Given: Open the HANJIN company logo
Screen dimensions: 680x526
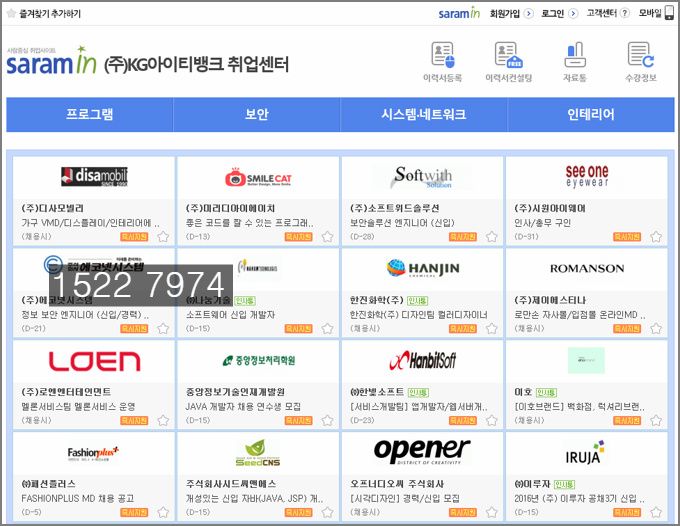Looking at the screenshot, I should [x=422, y=268].
